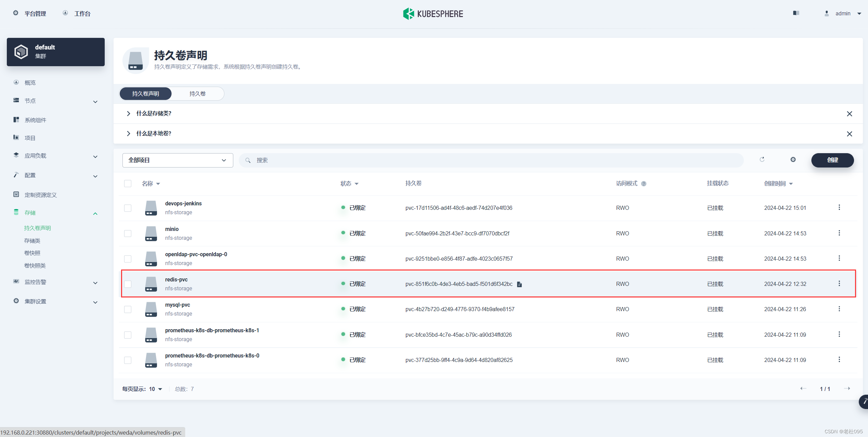Image resolution: width=868 pixels, height=437 pixels.
Task: Open the floating toolbox hammer button
Action: pyautogui.click(x=864, y=402)
